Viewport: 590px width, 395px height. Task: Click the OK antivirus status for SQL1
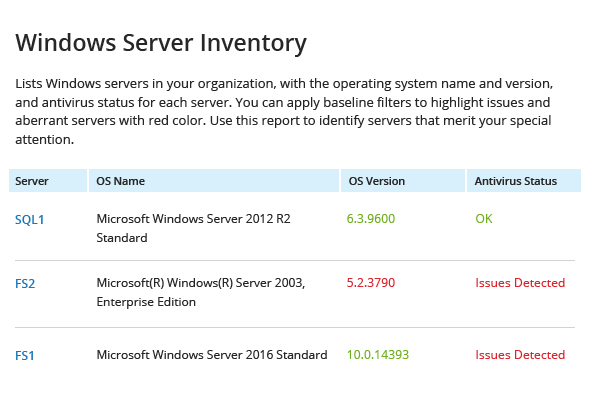tap(484, 219)
